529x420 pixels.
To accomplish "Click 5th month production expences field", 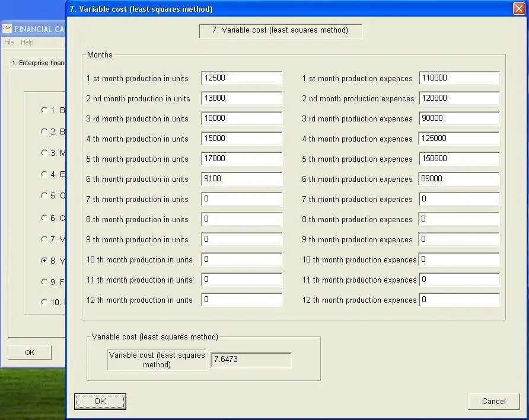I will pos(459,158).
